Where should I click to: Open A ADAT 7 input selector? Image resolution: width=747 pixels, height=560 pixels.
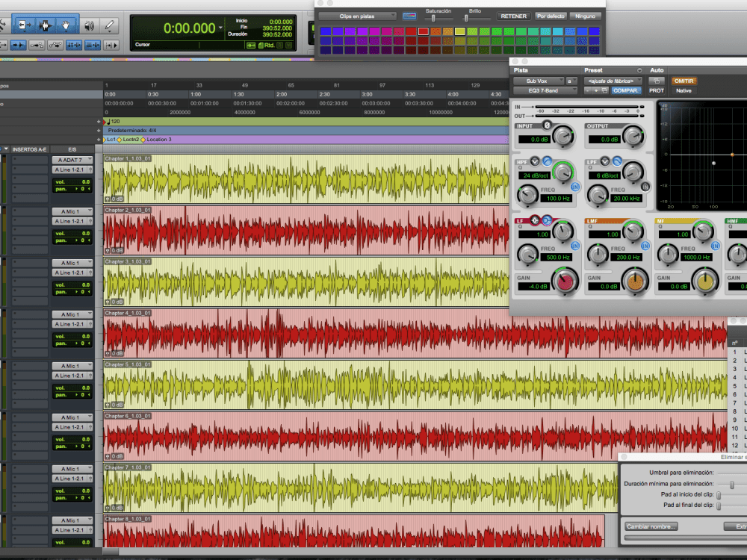pyautogui.click(x=72, y=160)
